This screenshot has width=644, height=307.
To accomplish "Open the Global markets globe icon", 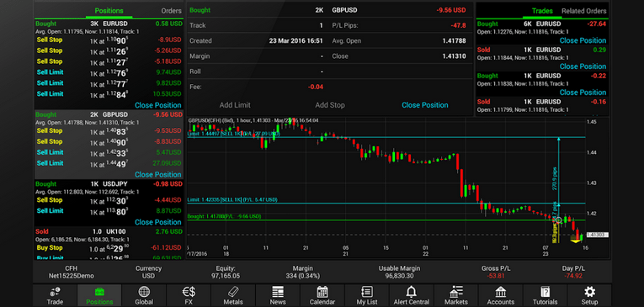I will pyautogui.click(x=144, y=292).
